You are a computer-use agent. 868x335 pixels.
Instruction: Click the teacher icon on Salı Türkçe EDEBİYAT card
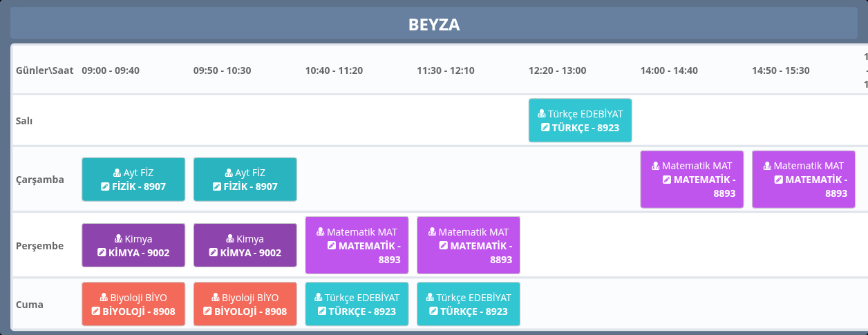pos(542,114)
